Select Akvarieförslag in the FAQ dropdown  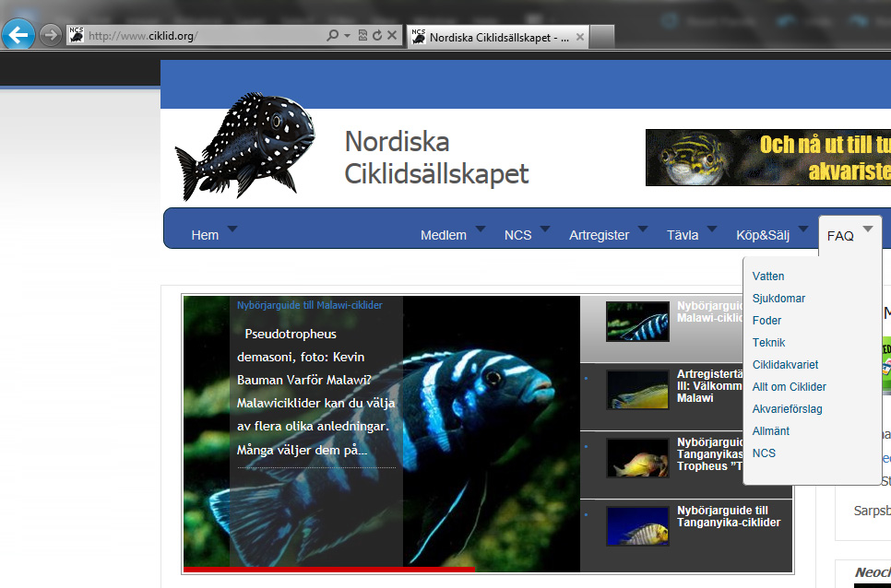pyautogui.click(x=787, y=409)
